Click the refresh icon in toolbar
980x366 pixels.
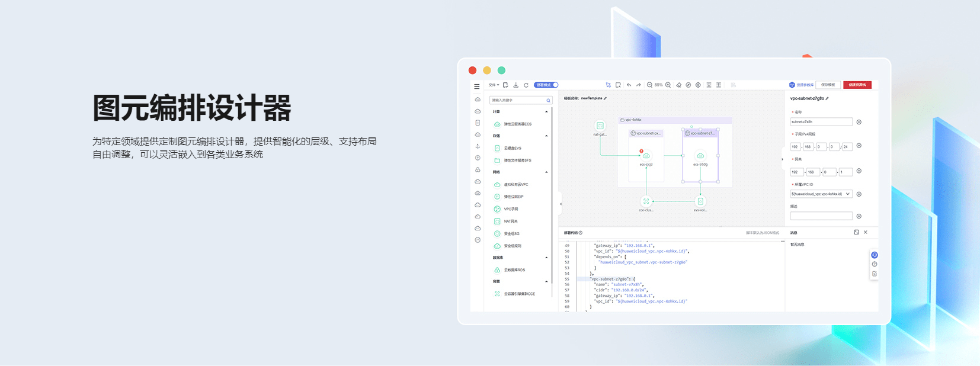pos(526,85)
